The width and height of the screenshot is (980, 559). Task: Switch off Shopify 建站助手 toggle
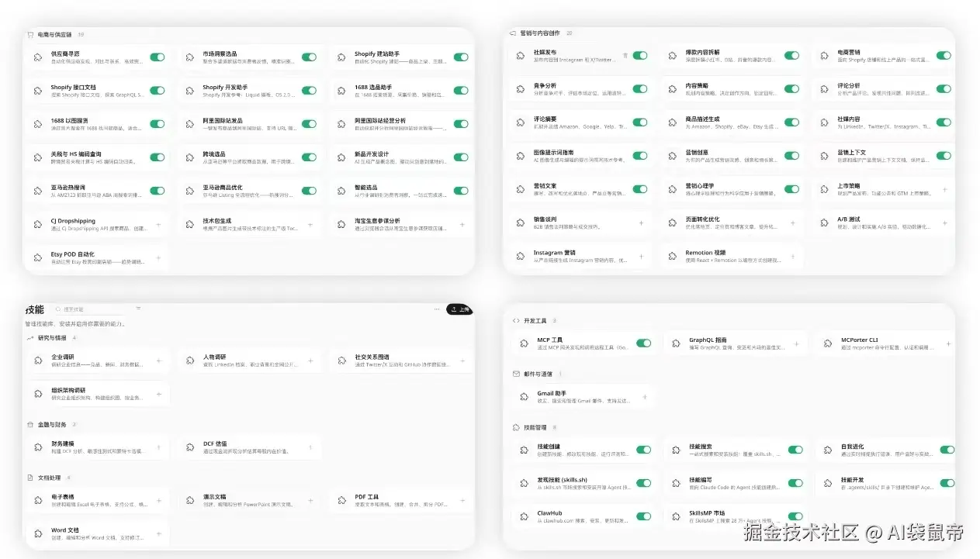click(461, 57)
